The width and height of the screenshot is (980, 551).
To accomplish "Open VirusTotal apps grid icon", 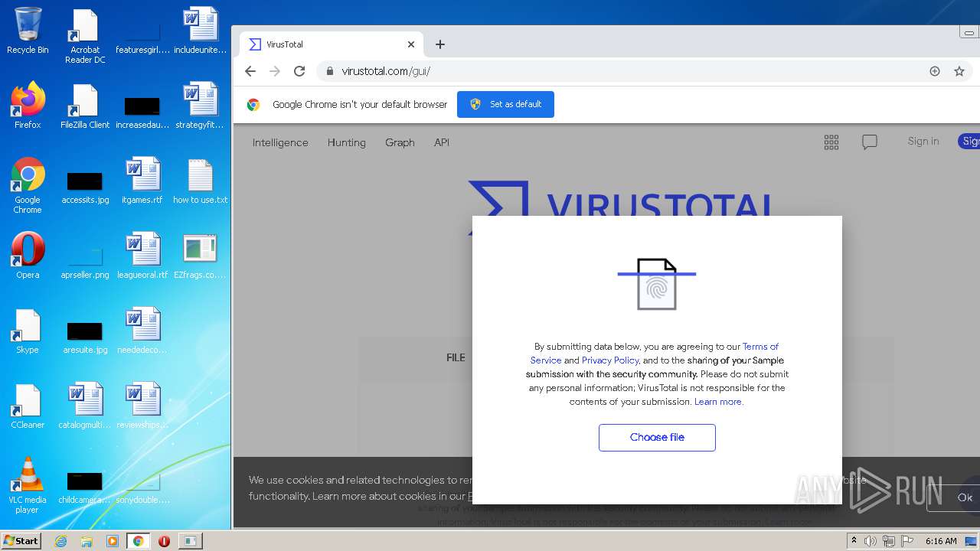I will click(x=831, y=142).
